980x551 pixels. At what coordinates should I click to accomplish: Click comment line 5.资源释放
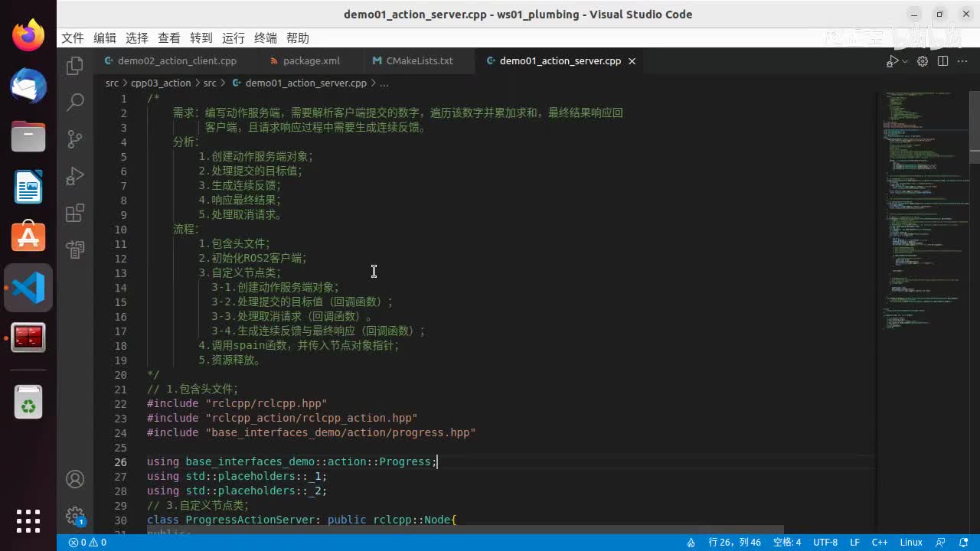(x=230, y=360)
